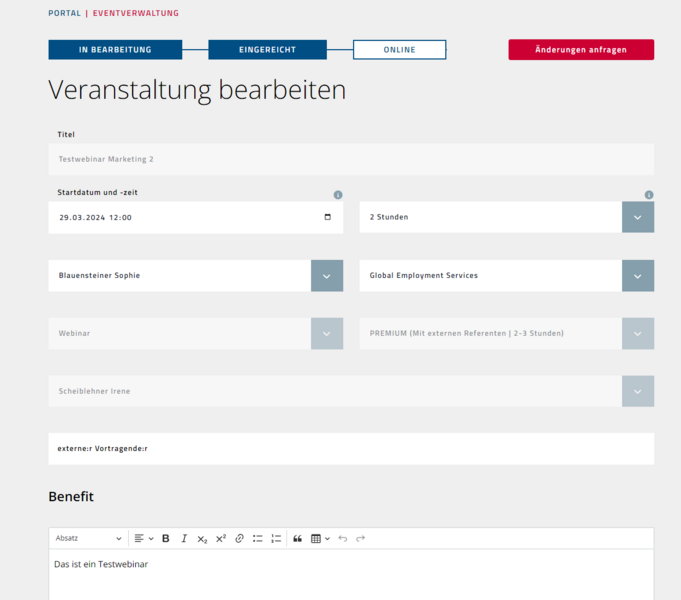
Task: Open the Absatz paragraph style dropdown
Action: point(88,538)
